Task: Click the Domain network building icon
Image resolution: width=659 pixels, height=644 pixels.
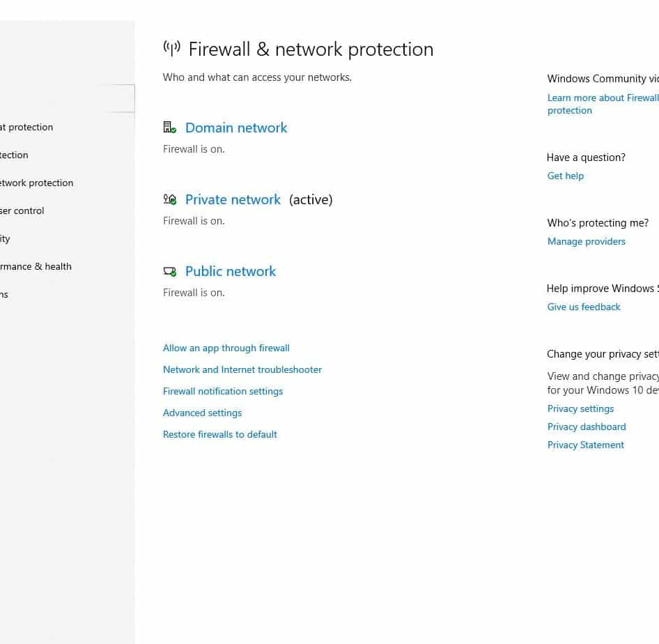Action: point(169,128)
